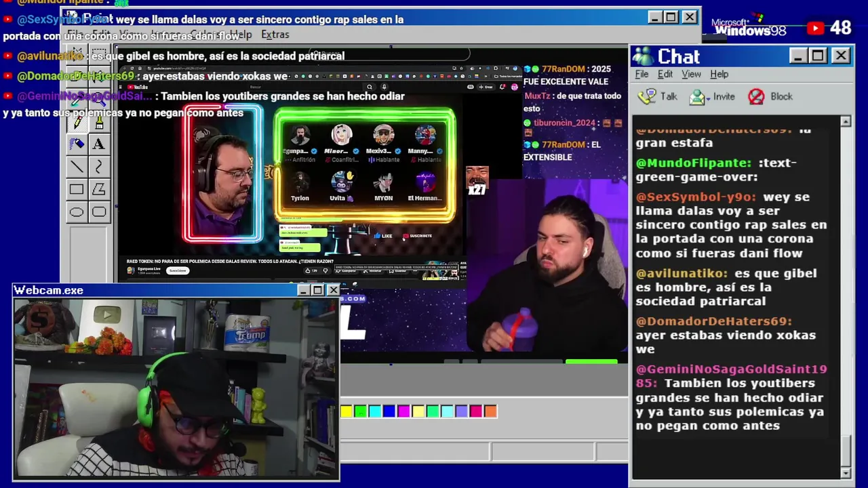868x488 pixels.
Task: Click the Invite icon in Chat toolbar
Action: [697, 97]
